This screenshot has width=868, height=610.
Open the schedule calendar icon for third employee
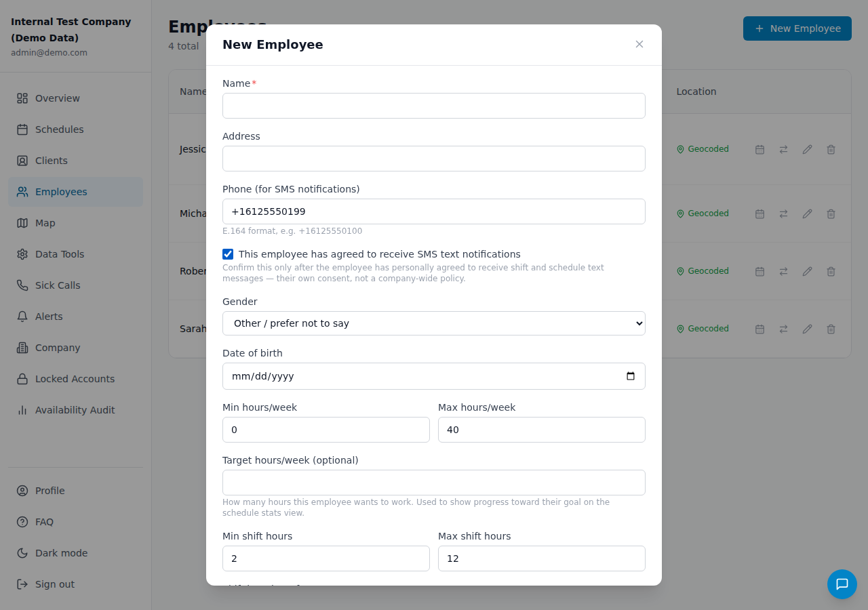759,271
